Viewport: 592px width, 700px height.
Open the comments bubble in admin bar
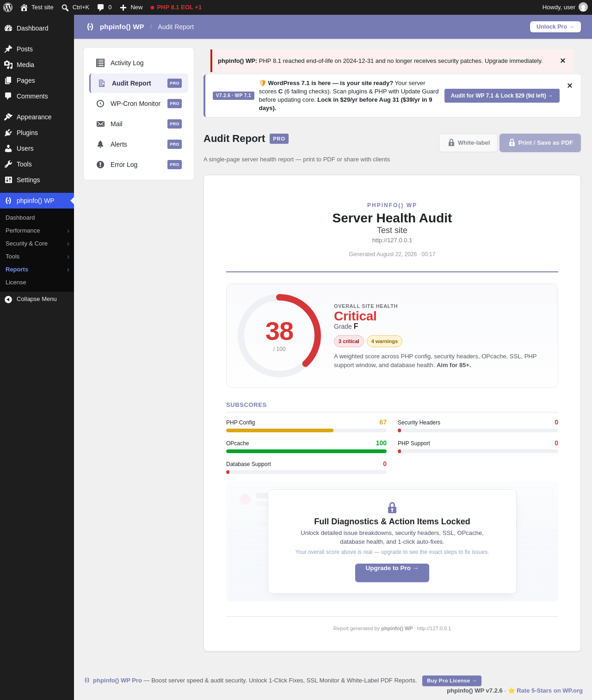pyautogui.click(x=101, y=7)
